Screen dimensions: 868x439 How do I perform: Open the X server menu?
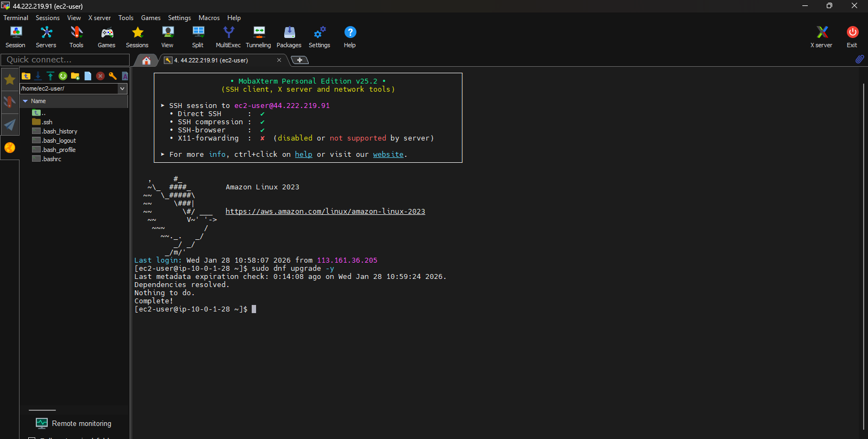click(x=99, y=18)
